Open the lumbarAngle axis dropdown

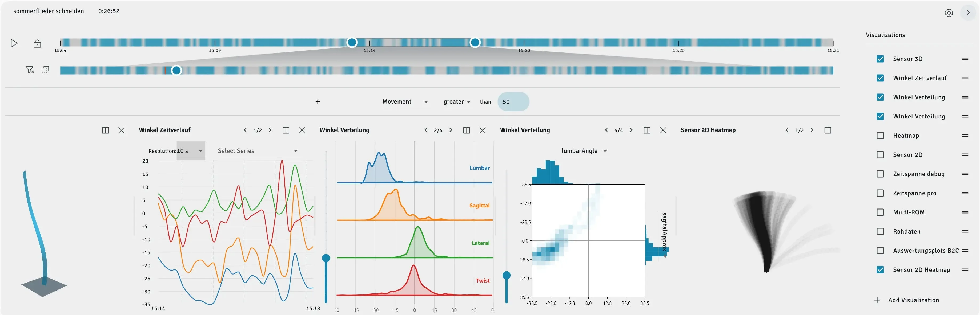[584, 151]
